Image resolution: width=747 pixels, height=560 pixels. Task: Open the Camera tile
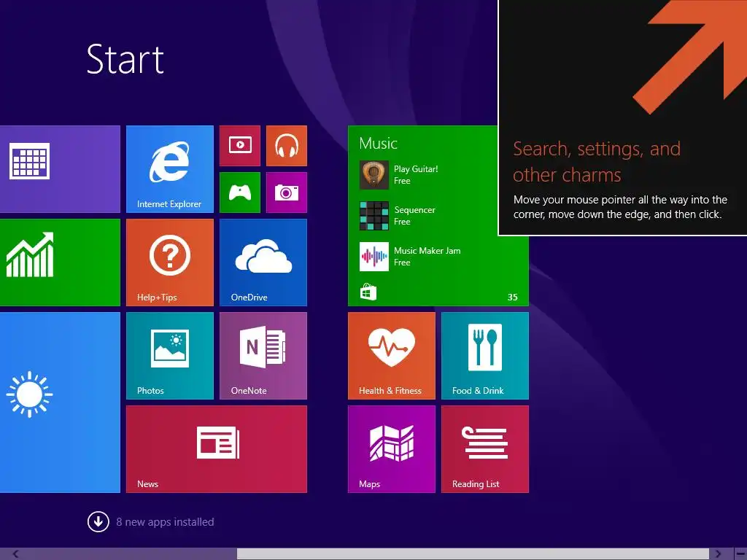(286, 192)
